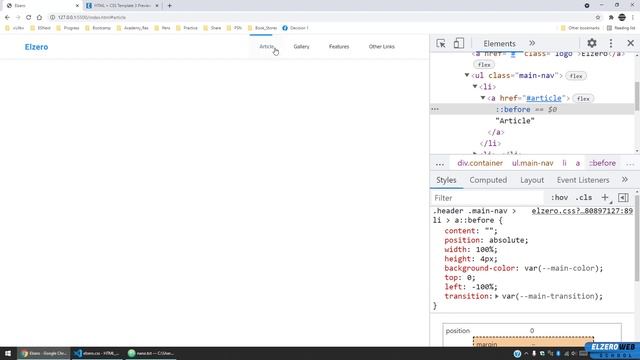Select li in the breadcrumb

pos(564,163)
